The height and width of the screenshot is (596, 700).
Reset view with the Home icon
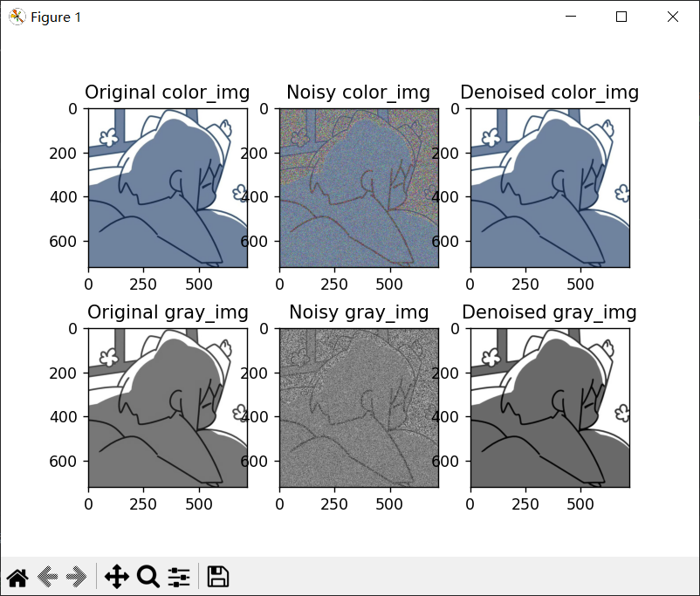(17, 578)
